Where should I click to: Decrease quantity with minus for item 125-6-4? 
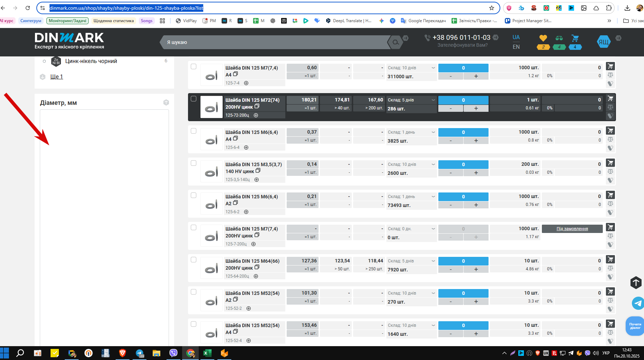(450, 141)
